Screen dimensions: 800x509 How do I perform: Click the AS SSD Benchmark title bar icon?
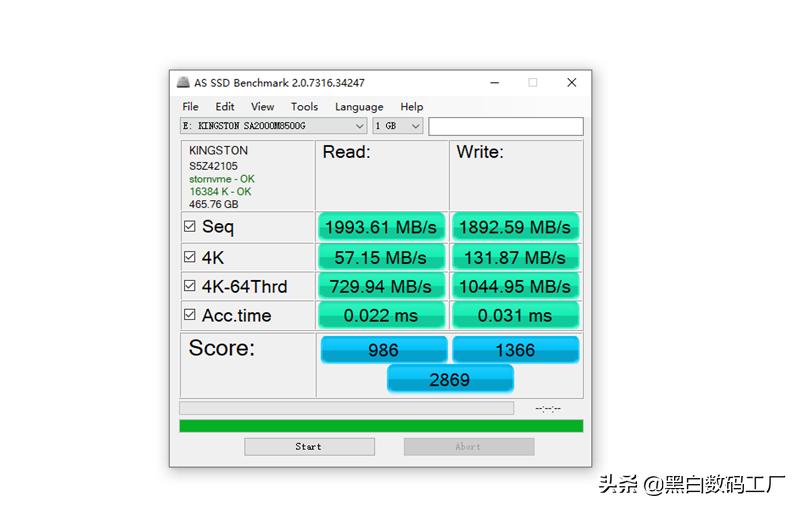[183, 83]
